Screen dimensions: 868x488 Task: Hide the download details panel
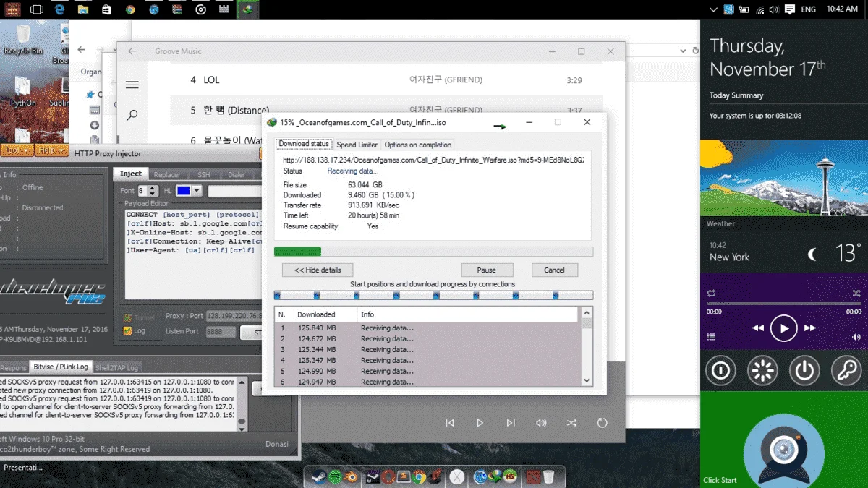pos(318,270)
